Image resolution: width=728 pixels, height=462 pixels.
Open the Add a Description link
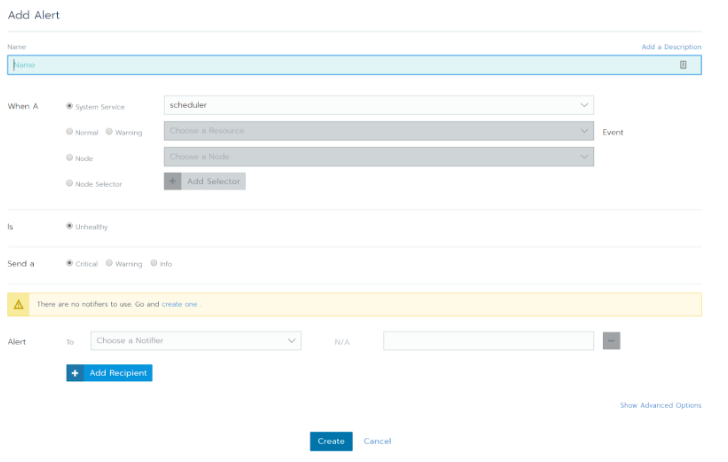671,47
